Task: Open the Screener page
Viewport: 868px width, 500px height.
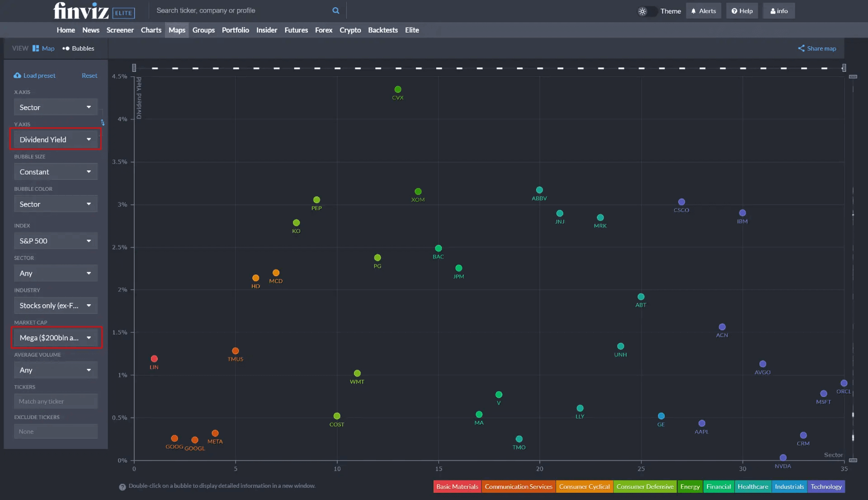Action: pyautogui.click(x=120, y=30)
